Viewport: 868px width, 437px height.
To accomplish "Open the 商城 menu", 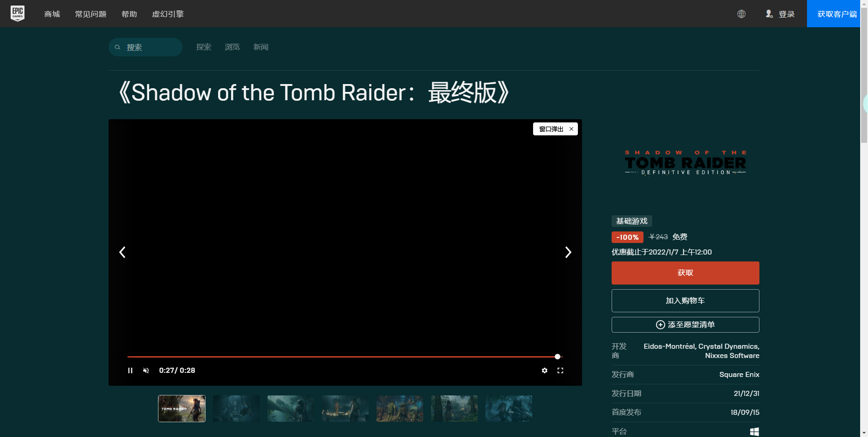I will 52,14.
